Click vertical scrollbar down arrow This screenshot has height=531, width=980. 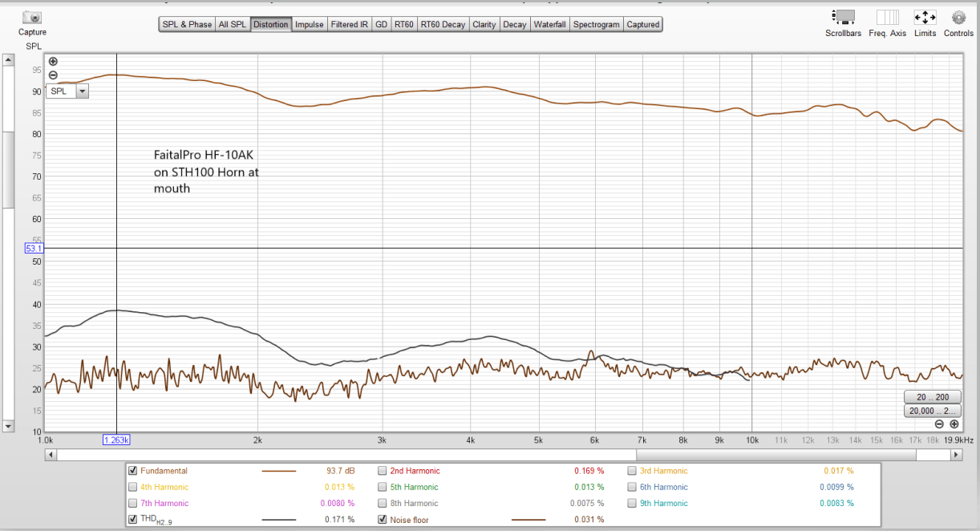[9, 426]
